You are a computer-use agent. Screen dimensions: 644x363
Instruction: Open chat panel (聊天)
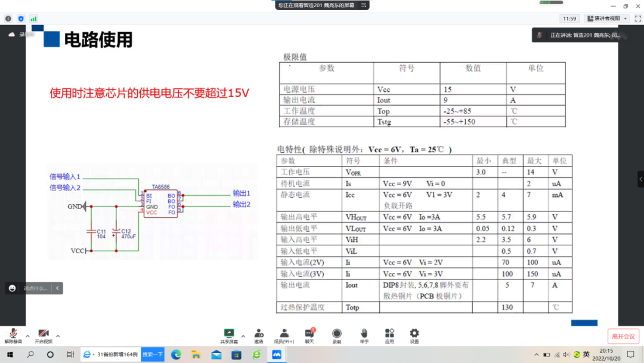309,336
